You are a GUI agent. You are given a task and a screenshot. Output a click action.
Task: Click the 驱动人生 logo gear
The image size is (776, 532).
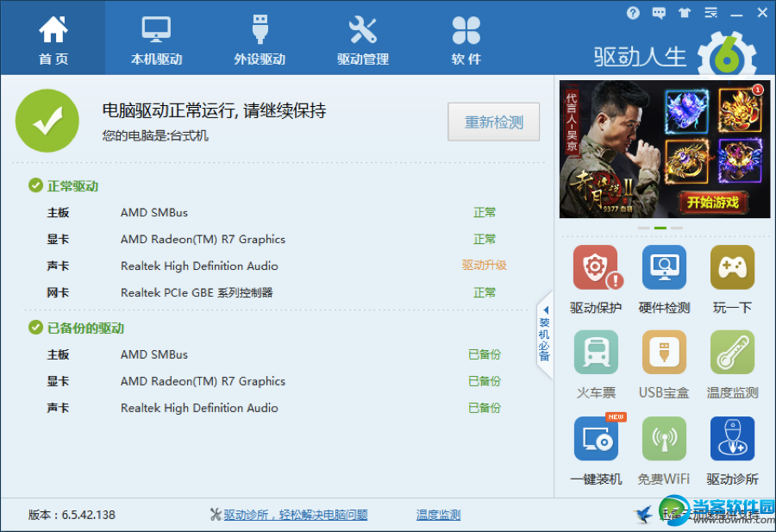point(727,54)
